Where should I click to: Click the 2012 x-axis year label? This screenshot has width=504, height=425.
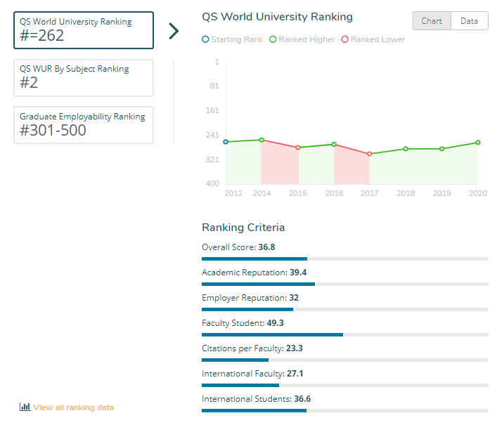[233, 193]
